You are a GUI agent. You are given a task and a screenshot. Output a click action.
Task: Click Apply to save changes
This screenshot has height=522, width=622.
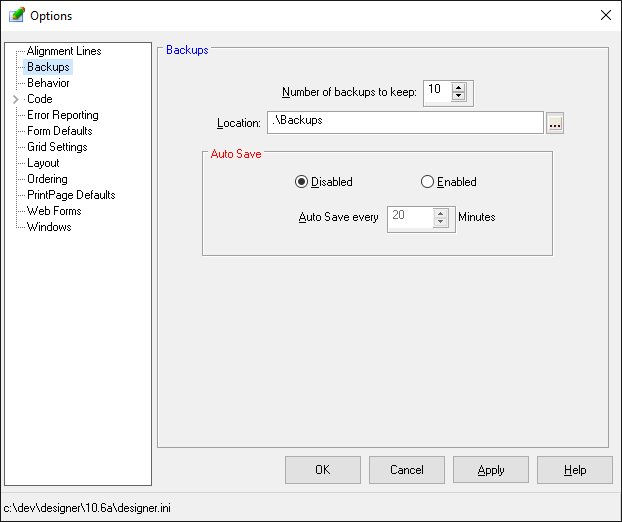(x=490, y=470)
